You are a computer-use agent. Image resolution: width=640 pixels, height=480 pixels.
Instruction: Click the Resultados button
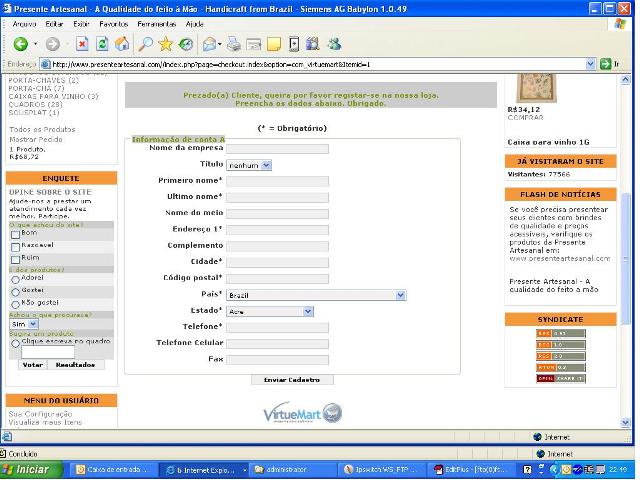76,364
